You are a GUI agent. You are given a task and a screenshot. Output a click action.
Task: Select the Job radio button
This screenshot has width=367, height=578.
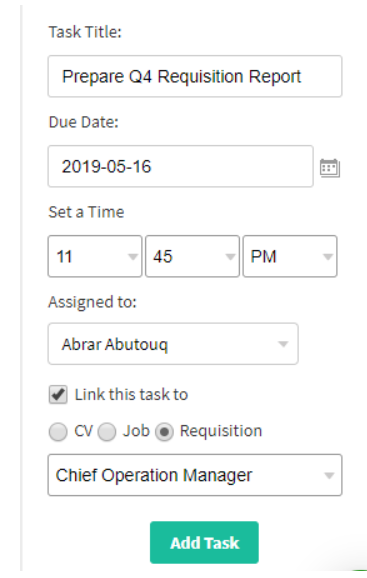[x=107, y=432]
